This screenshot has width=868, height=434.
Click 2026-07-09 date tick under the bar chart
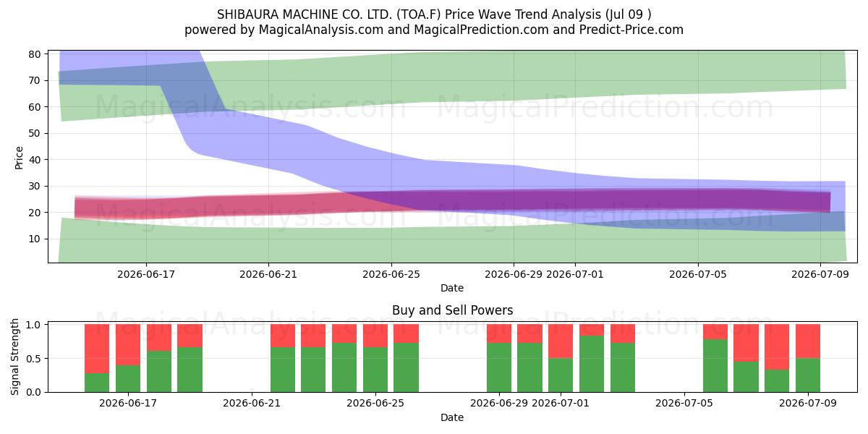coord(808,404)
